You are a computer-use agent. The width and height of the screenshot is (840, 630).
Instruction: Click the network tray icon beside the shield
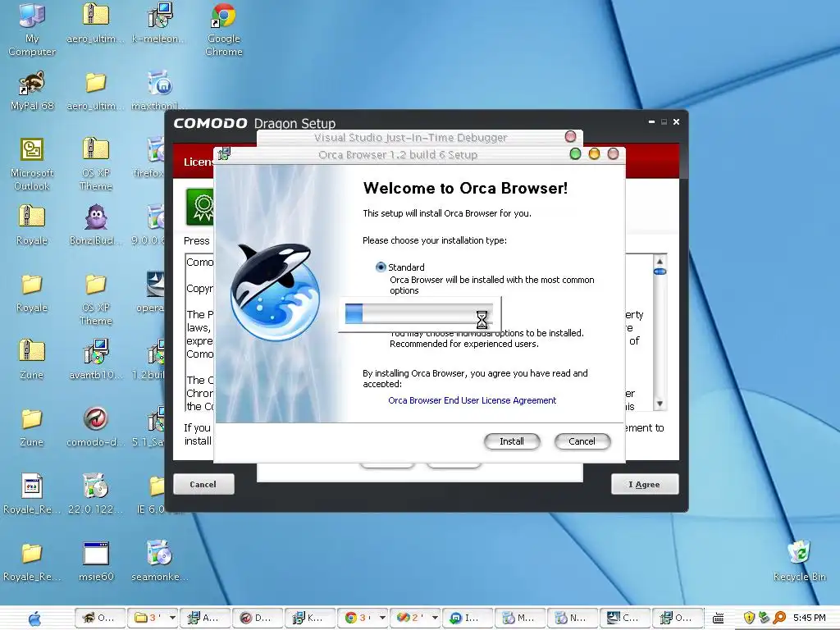(764, 618)
